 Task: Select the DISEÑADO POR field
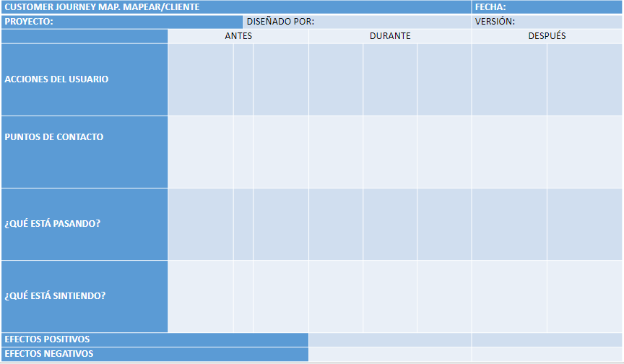point(357,22)
